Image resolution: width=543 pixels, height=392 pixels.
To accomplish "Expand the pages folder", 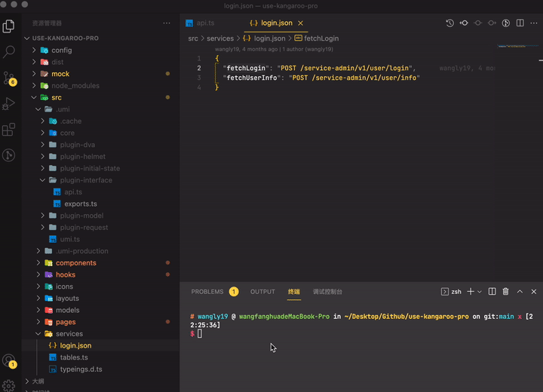I will 38,322.
